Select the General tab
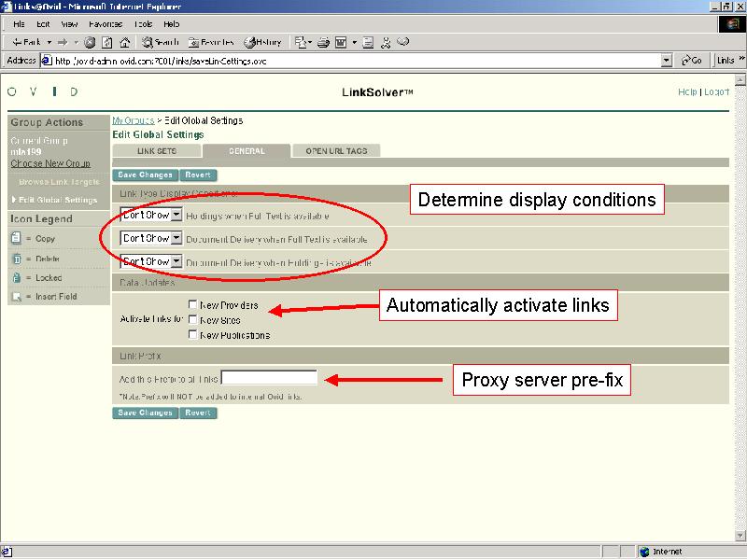 click(247, 151)
